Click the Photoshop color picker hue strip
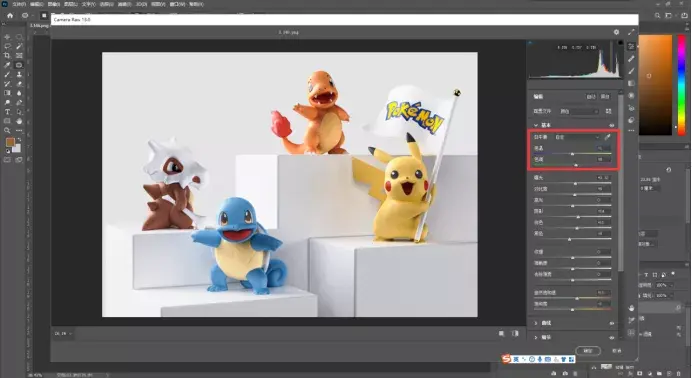 click(x=681, y=85)
